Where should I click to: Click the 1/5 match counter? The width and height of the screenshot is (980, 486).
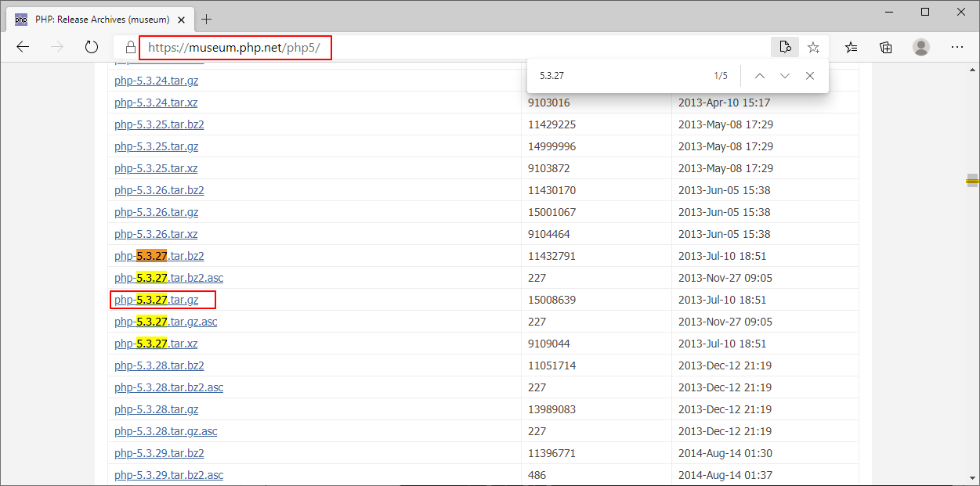pos(721,76)
